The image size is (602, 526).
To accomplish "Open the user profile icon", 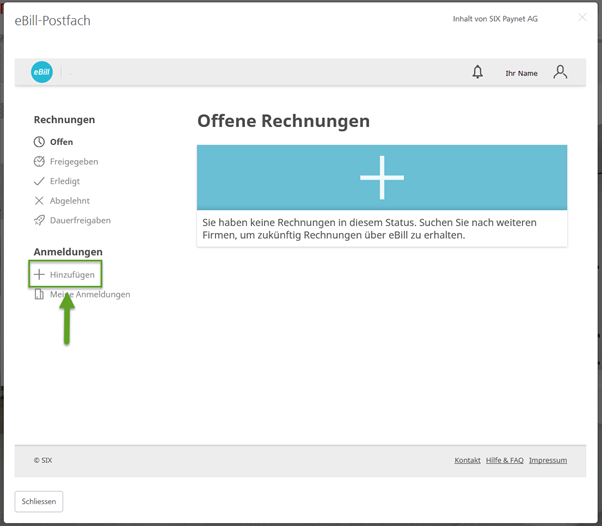I will 560,72.
